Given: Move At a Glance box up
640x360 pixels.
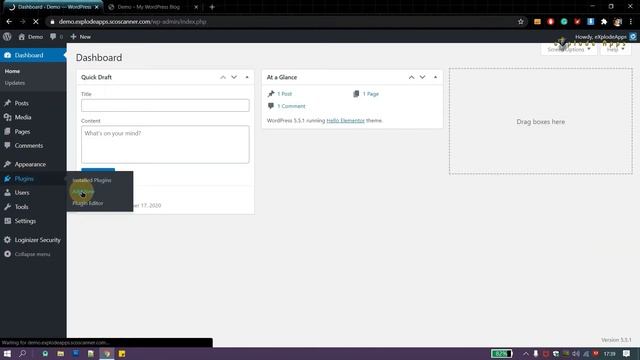Looking at the screenshot, I should [x=411, y=77].
